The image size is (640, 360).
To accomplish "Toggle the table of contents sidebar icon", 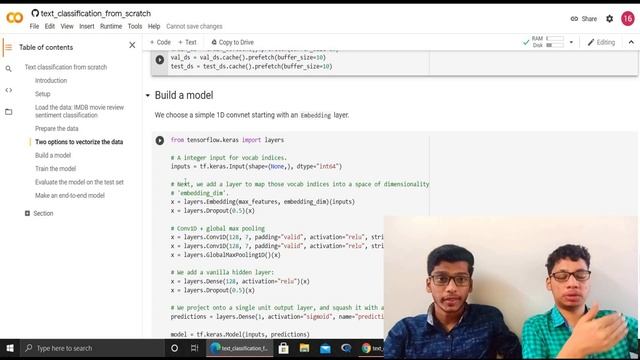I will pos(9,47).
